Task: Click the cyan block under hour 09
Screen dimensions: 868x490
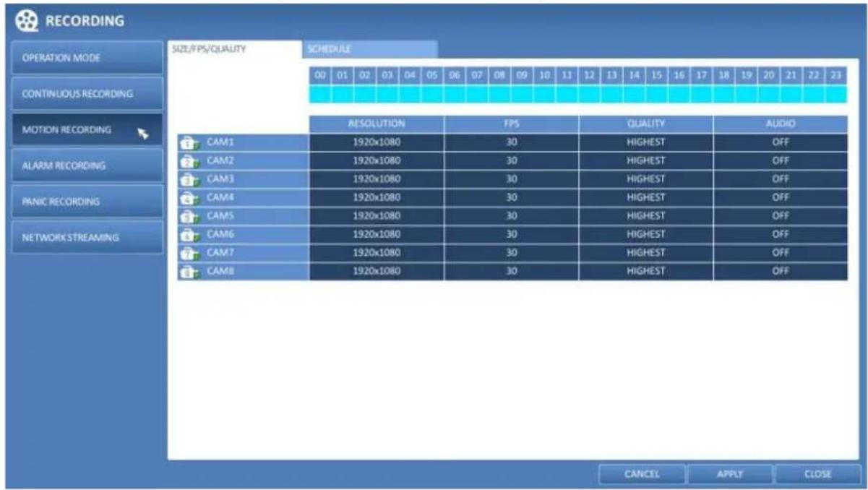Action: click(522, 94)
